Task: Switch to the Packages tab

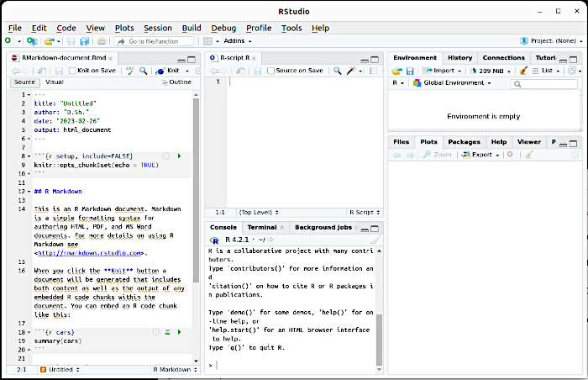Action: (464, 142)
